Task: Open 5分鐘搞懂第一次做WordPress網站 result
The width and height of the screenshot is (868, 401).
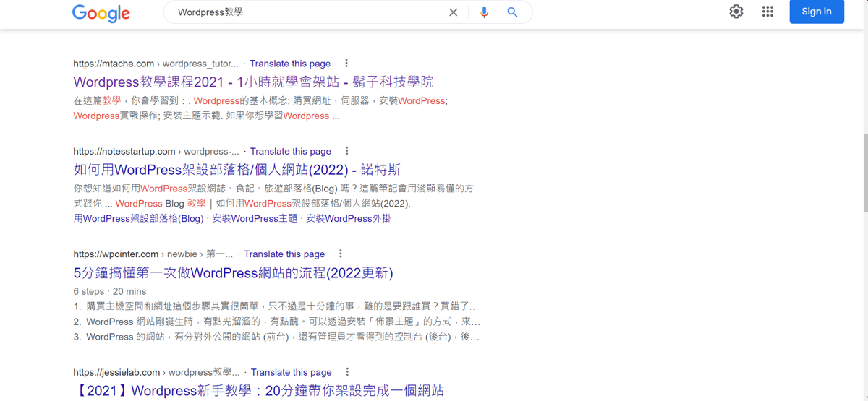Action: pos(233,273)
